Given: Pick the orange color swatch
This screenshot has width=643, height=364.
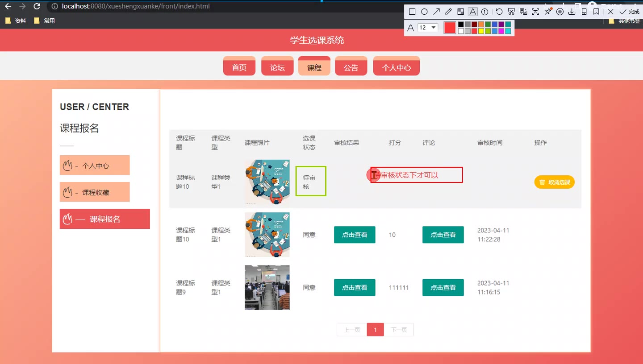Looking at the screenshot, I should click(x=481, y=25).
